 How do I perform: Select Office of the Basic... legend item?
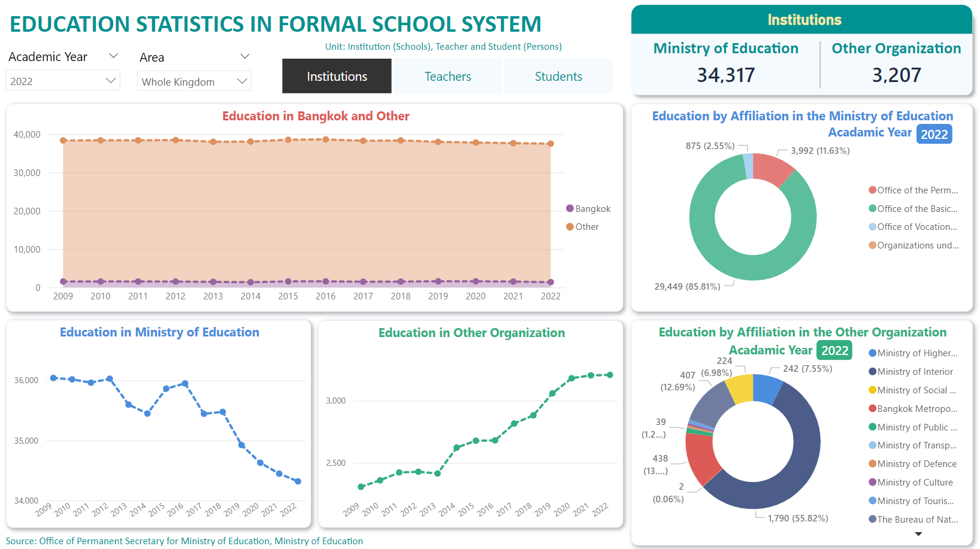click(x=914, y=208)
